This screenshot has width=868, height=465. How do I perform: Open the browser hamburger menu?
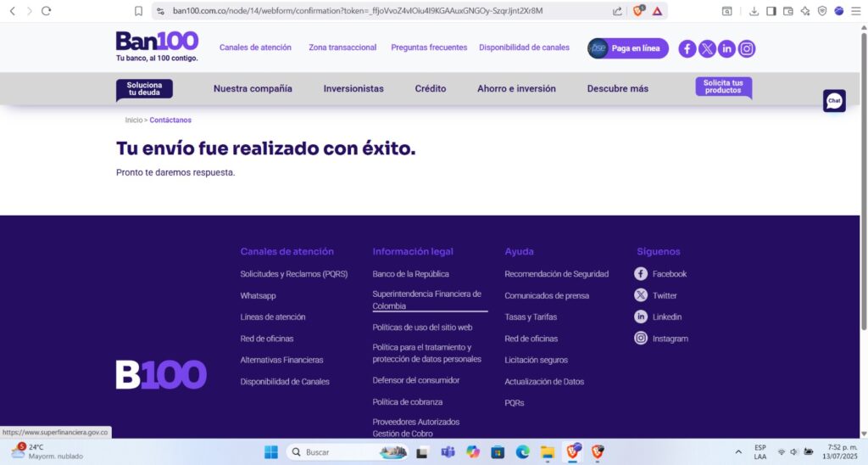(x=856, y=11)
